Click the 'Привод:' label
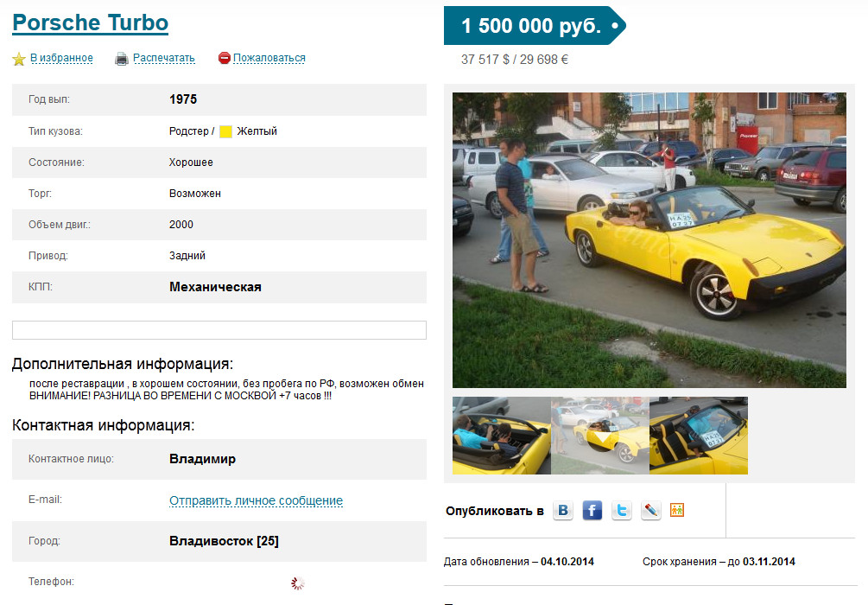Image resolution: width=868 pixels, height=605 pixels. [x=48, y=256]
